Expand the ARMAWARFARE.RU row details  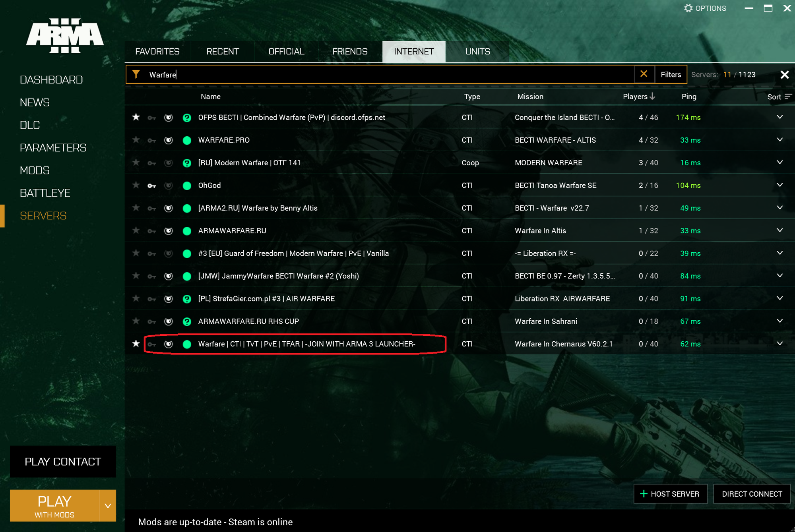point(780,230)
